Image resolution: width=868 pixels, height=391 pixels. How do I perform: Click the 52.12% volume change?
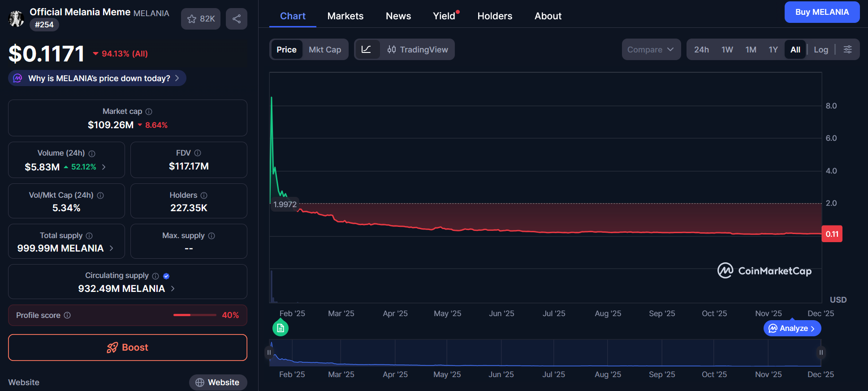(x=84, y=167)
